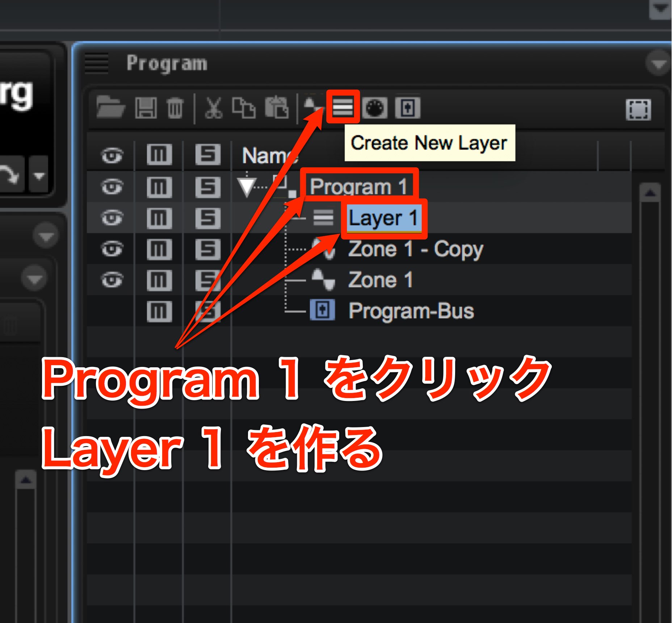Click the Paste clipboard icon

[277, 107]
